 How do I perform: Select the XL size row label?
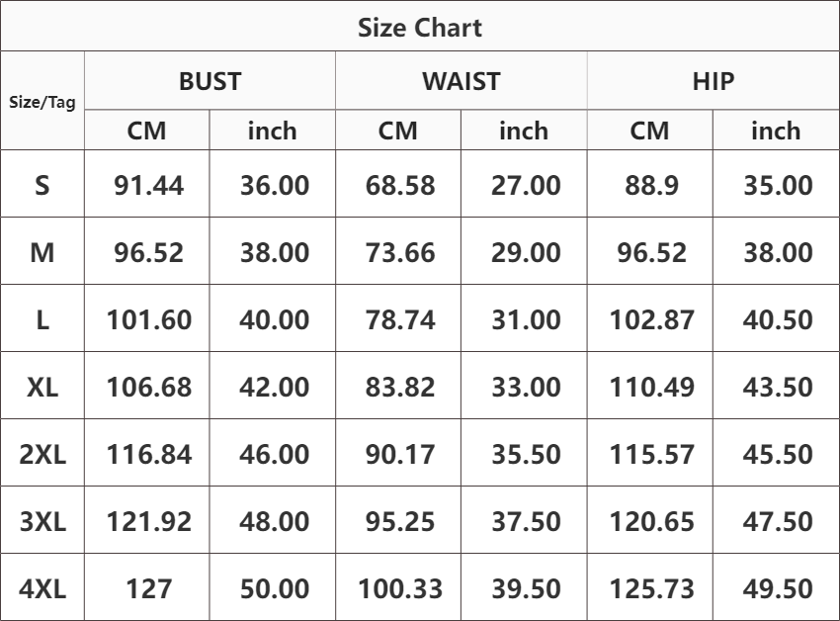42,386
